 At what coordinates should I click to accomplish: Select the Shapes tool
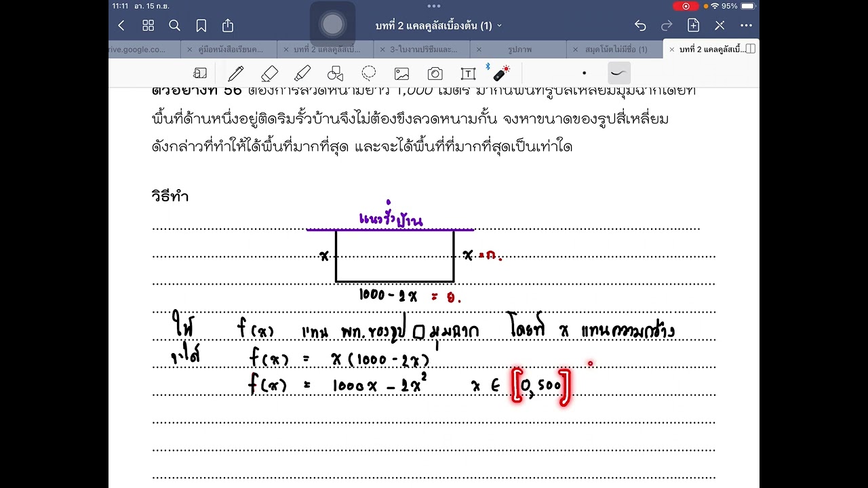[x=335, y=73]
